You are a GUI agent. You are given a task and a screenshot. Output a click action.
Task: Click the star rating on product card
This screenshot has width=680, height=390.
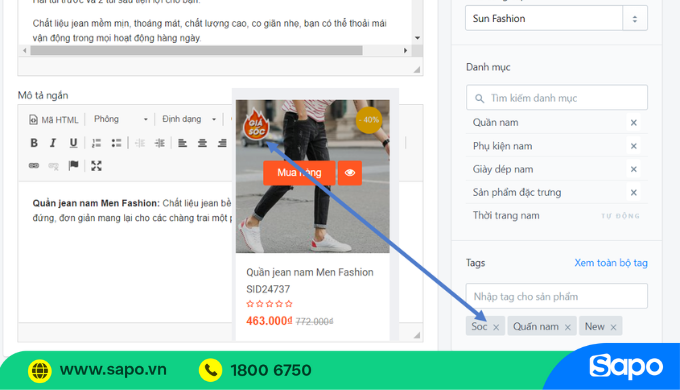[269, 304]
